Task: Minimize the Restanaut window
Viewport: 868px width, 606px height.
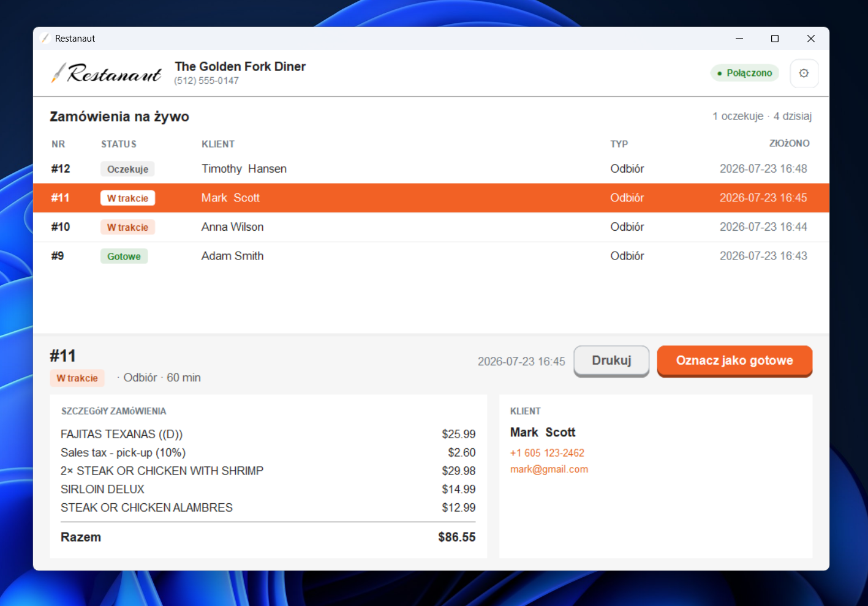Action: pyautogui.click(x=739, y=39)
